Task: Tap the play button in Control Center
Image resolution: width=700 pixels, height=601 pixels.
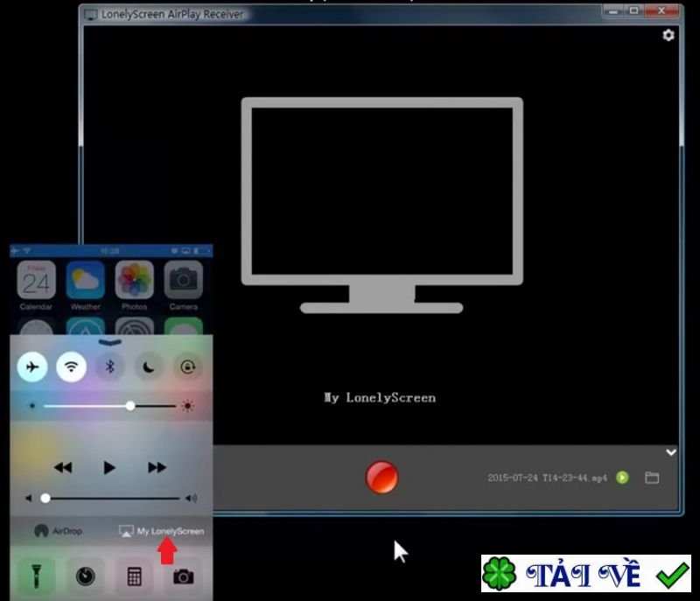Action: [x=109, y=468]
